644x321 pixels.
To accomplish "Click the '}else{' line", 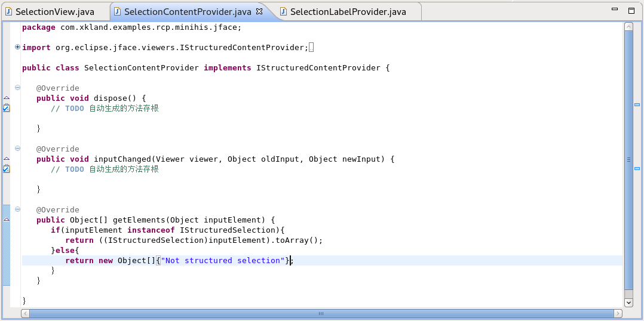I will tap(65, 250).
